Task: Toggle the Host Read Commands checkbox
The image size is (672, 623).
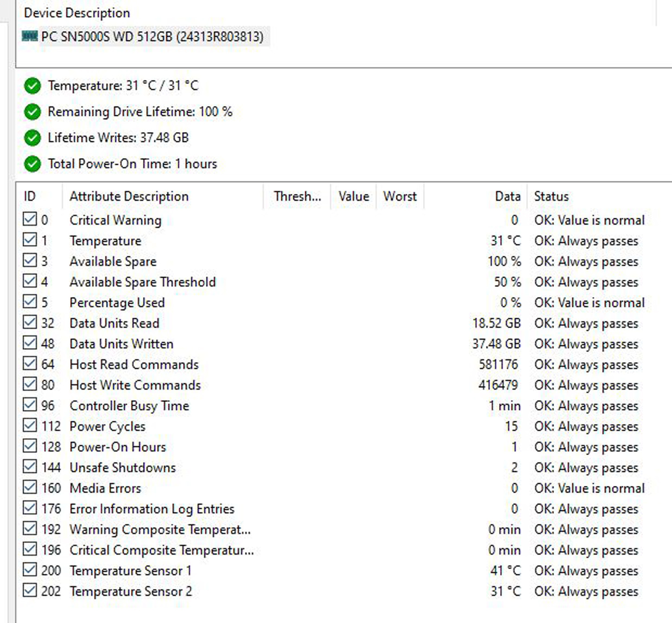Action: click(x=30, y=363)
